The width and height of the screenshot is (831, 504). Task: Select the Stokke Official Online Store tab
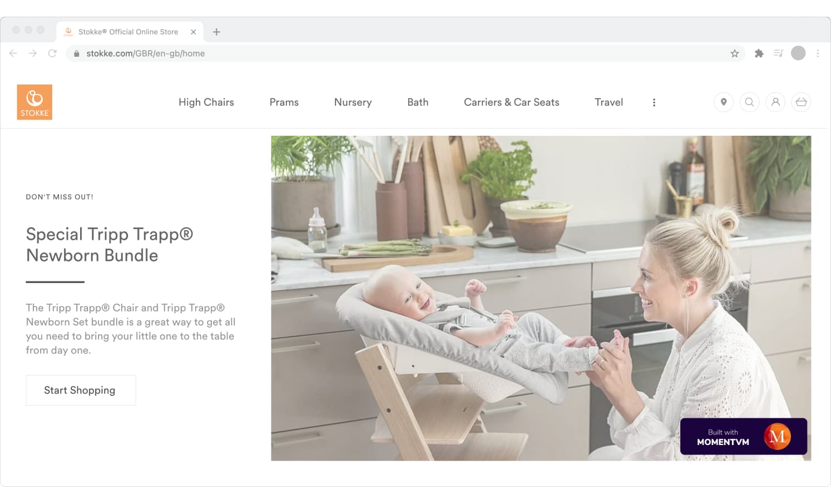tap(130, 32)
